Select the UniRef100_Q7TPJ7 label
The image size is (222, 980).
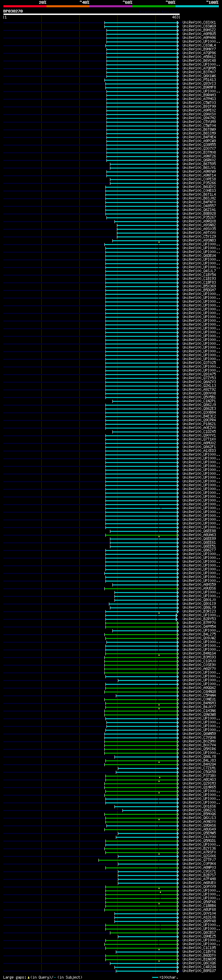pyautogui.click(x=199, y=860)
